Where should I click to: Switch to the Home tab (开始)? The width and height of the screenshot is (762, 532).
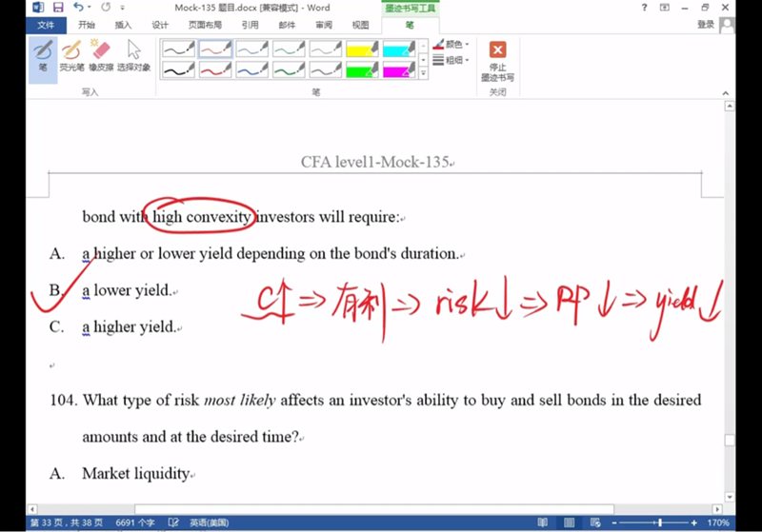point(87,26)
